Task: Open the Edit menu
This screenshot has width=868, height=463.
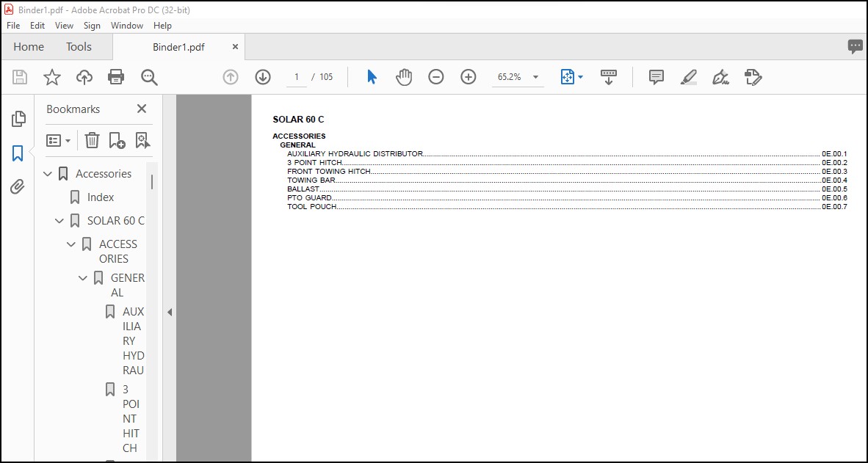Action: point(37,26)
